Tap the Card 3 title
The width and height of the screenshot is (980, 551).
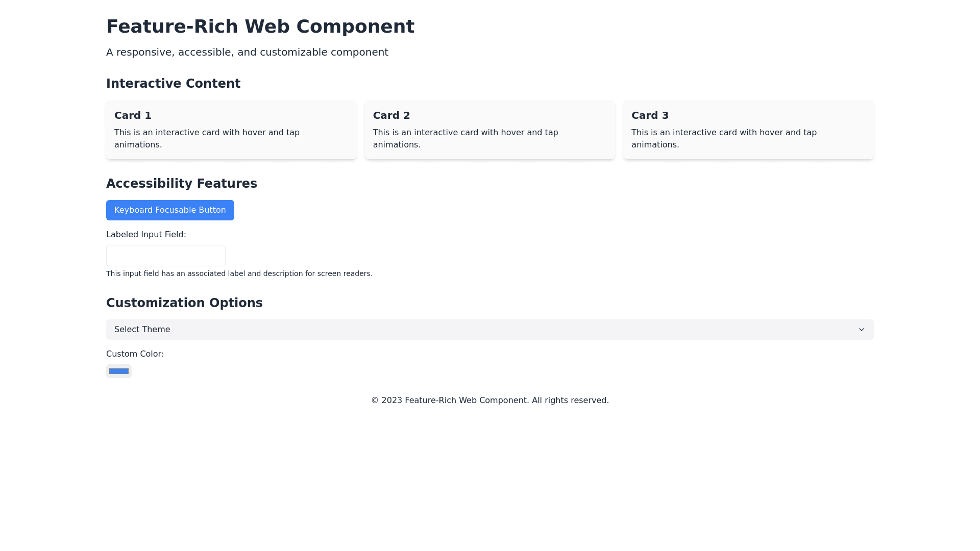[x=650, y=115]
